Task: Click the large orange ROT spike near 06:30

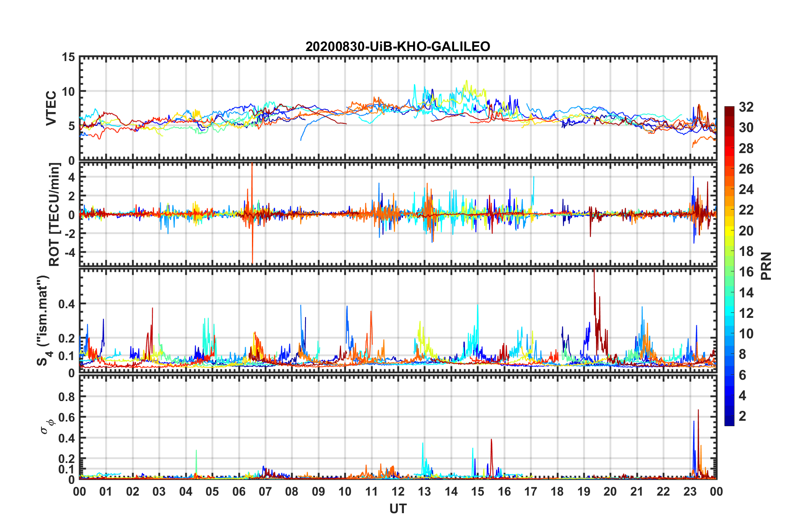Action: tap(252, 213)
